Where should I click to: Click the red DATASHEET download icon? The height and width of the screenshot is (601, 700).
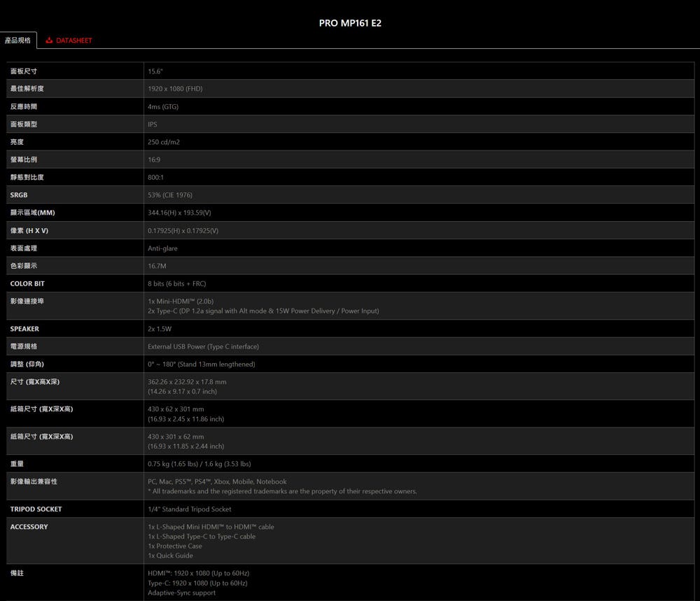coord(49,40)
